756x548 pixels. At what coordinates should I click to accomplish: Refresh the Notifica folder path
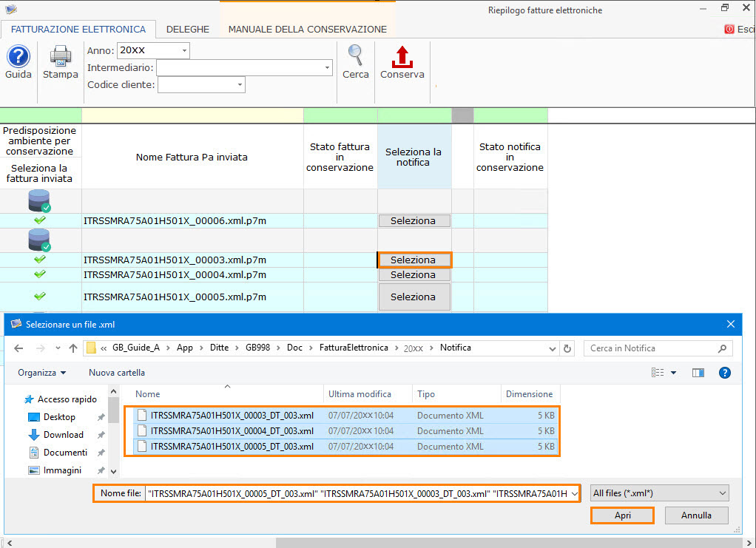(567, 348)
